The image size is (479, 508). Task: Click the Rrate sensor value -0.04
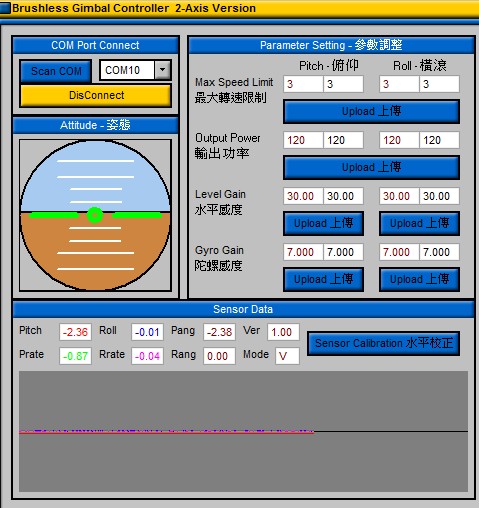click(147, 356)
